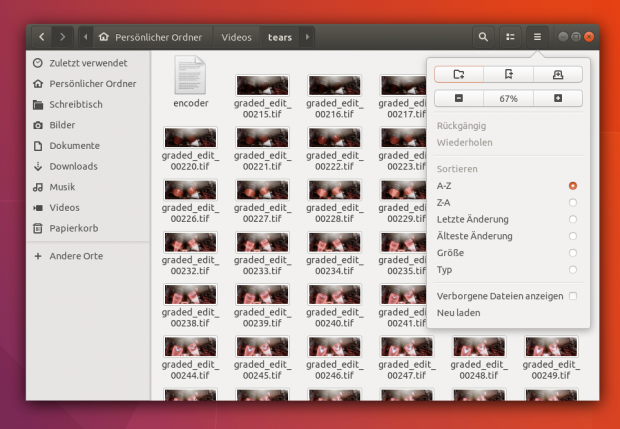The image size is (620, 429).
Task: Select graded_edit_00244.tif thumbnail
Action: (191, 347)
